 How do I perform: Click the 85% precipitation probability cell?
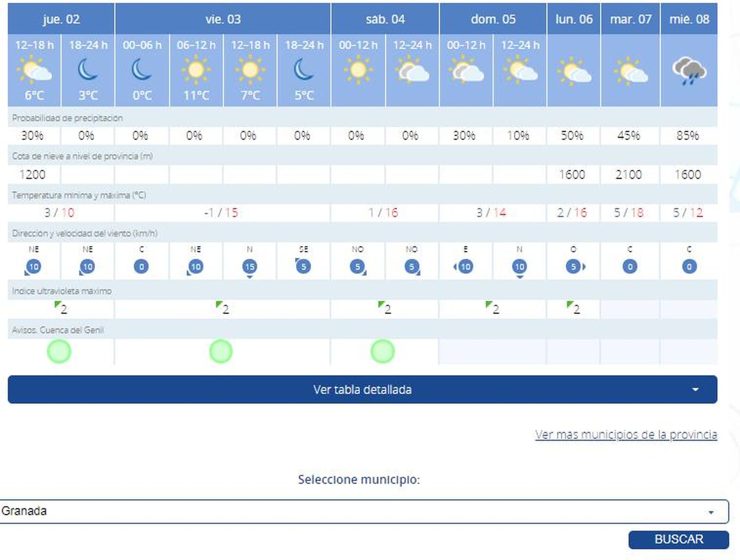click(x=688, y=135)
